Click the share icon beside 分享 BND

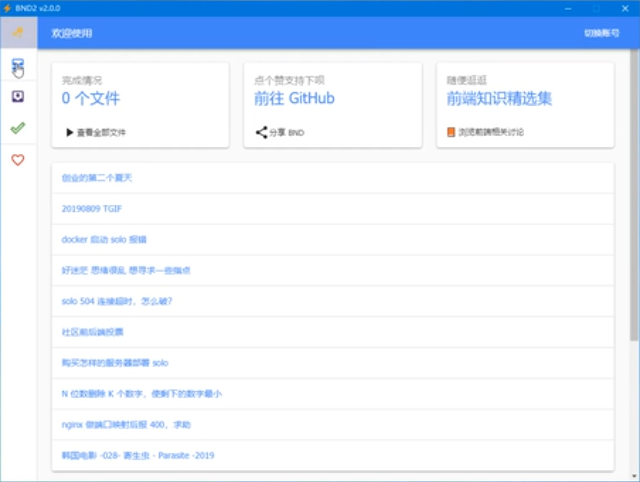pos(261,132)
